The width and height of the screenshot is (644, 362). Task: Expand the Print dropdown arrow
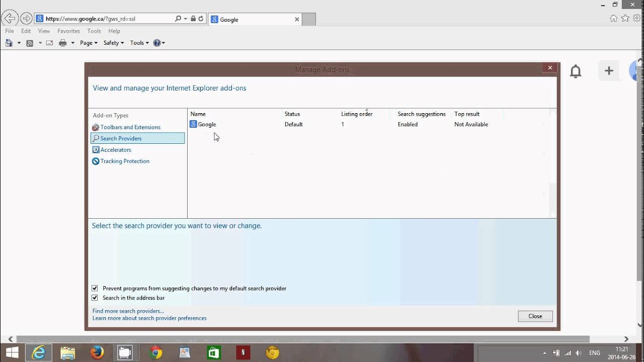pos(73,43)
